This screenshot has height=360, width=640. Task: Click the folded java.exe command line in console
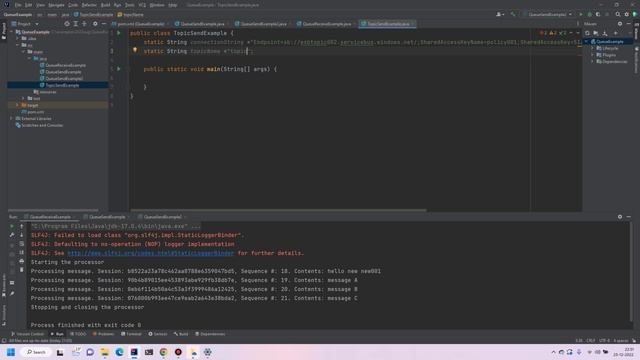(116, 226)
